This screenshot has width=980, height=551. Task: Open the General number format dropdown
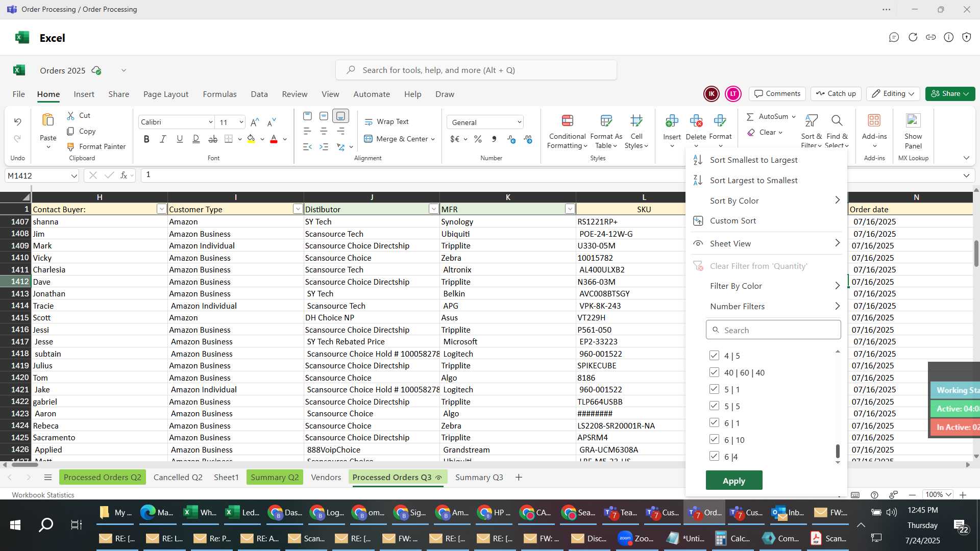(x=519, y=122)
